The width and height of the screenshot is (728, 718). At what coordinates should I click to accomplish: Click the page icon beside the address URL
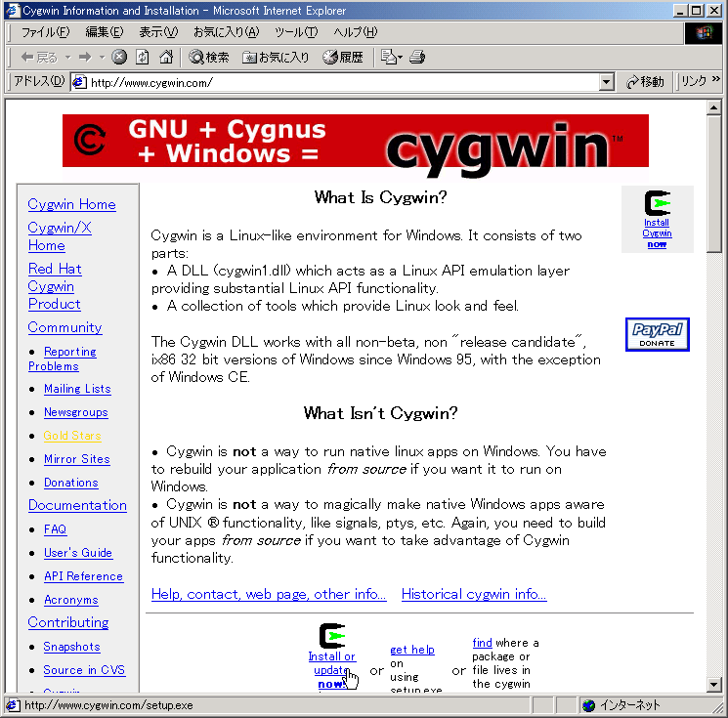(x=79, y=83)
